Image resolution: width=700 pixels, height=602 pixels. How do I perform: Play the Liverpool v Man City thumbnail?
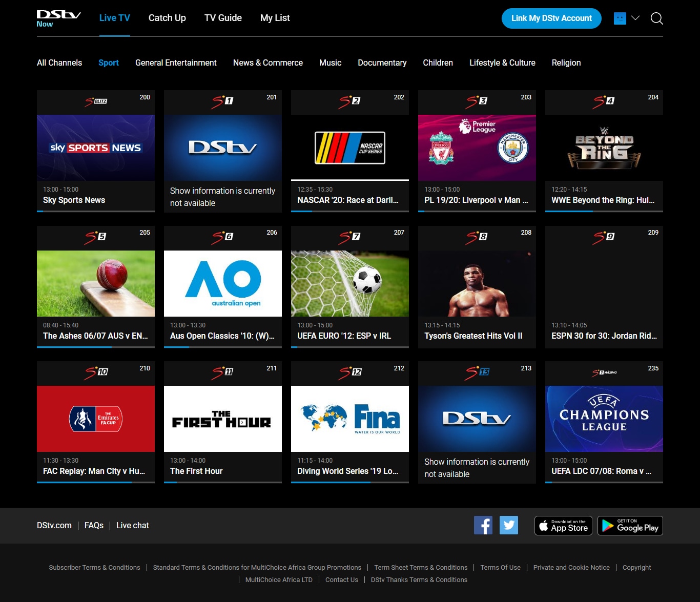tap(477, 148)
